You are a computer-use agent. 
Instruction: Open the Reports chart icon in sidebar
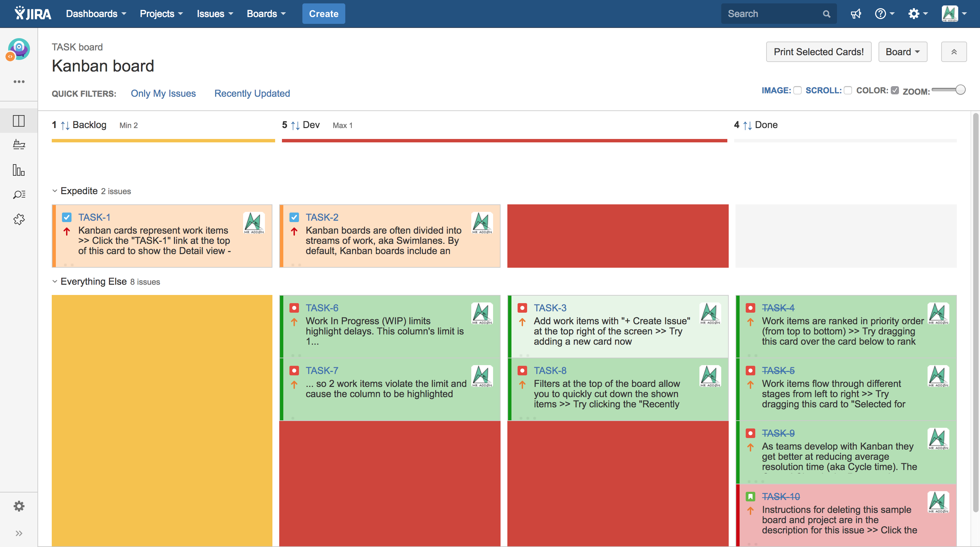[19, 170]
